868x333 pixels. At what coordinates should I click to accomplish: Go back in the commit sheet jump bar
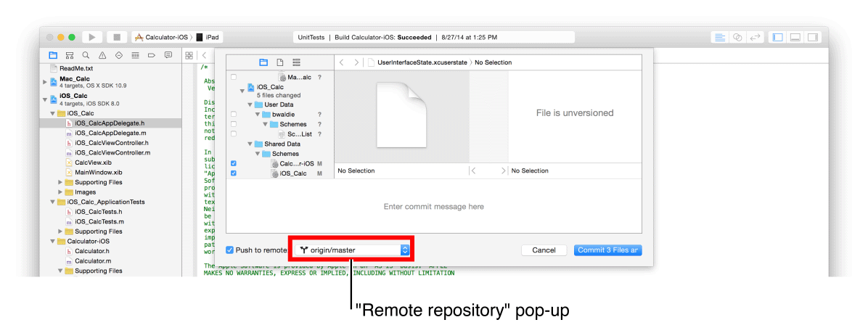pos(342,62)
